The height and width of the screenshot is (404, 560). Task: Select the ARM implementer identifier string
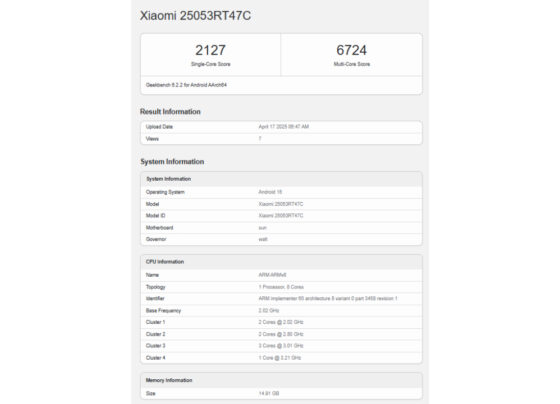(x=328, y=299)
